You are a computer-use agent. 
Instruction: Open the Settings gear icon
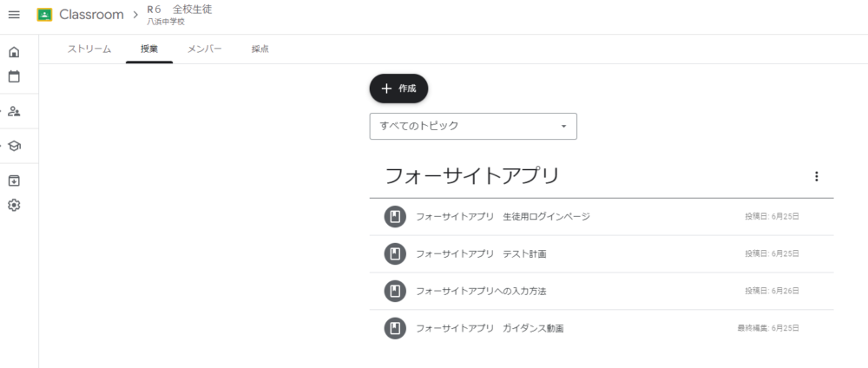(15, 206)
